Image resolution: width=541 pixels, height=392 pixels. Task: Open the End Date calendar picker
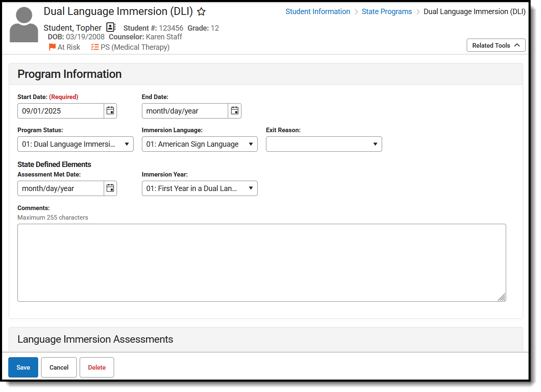click(235, 111)
